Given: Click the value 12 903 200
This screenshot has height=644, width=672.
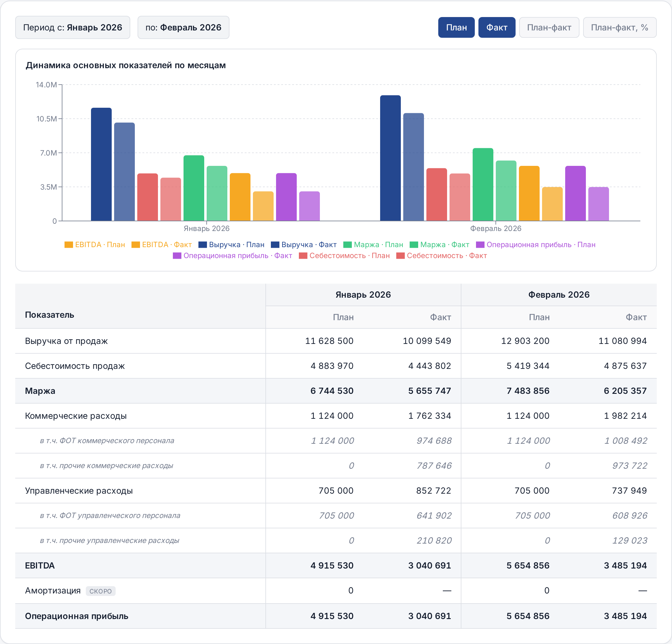Looking at the screenshot, I should coord(525,341).
